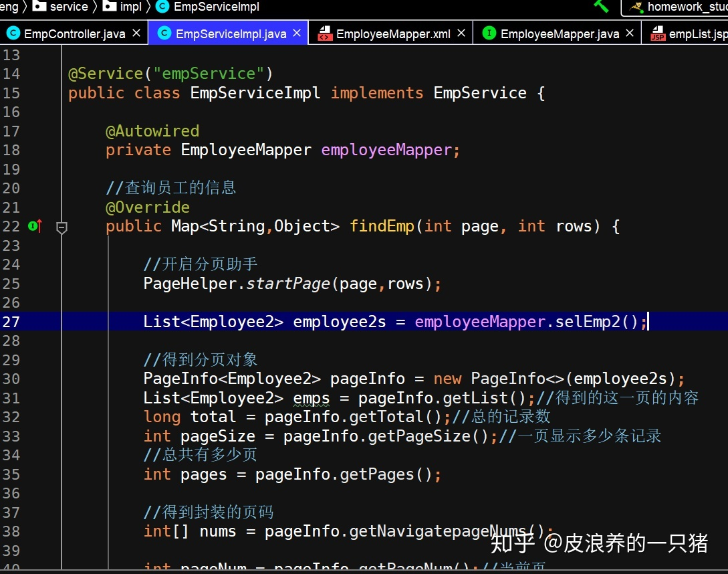The height and width of the screenshot is (574, 728).
Task: Click the EmpService interface name on line 15
Action: pos(480,93)
